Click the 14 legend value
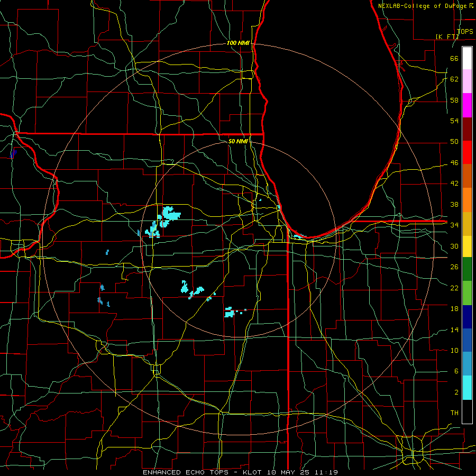The width and height of the screenshot is (476, 476). point(454,329)
